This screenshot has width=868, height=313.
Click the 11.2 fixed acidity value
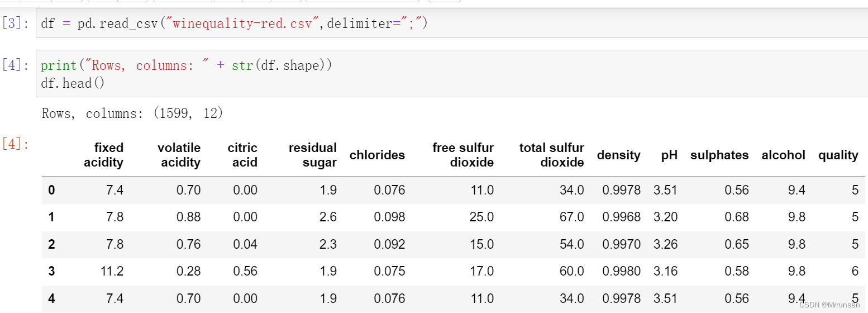(112, 272)
